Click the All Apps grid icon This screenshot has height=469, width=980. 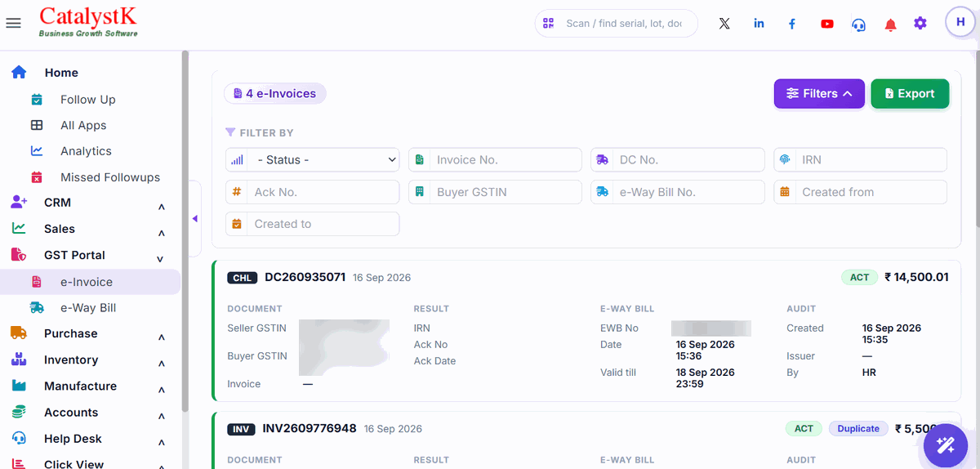(x=37, y=125)
